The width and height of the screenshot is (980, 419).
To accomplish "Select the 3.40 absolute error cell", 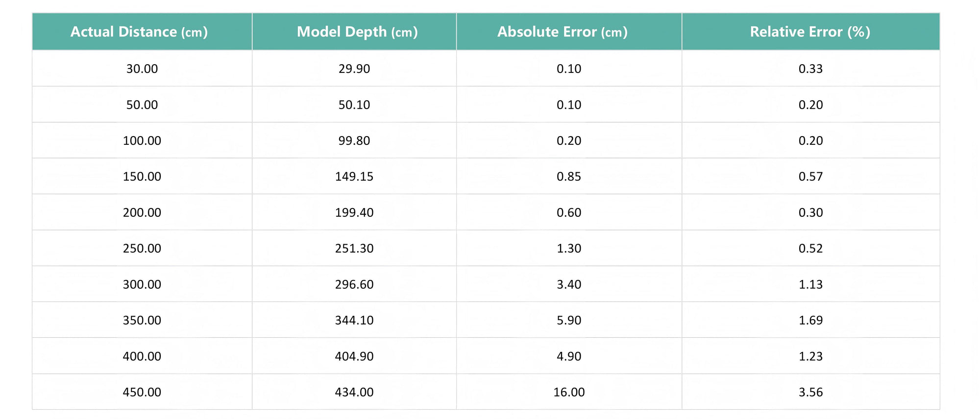I will (569, 284).
